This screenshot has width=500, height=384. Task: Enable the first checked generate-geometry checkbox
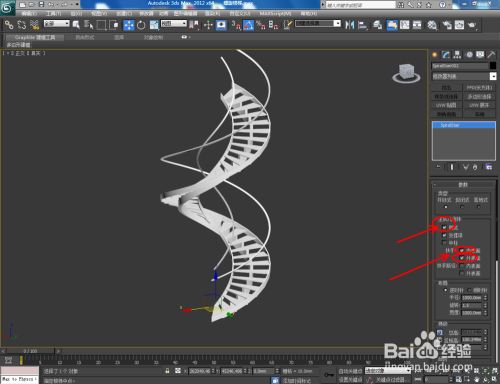coord(444,227)
